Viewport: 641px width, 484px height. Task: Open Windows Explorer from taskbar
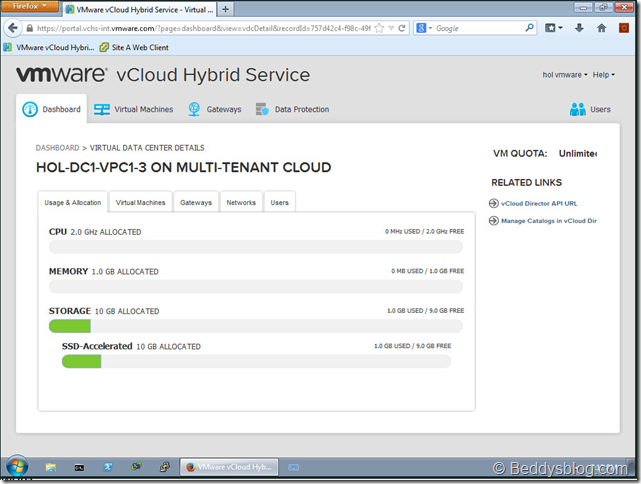pos(51,467)
